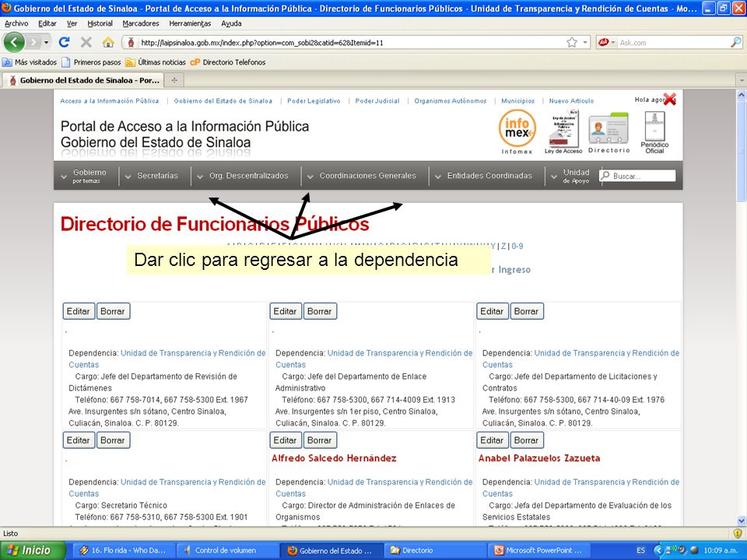Screen dimensions: 747x560
Task: Open a new tab with plus icon
Action: (174, 80)
